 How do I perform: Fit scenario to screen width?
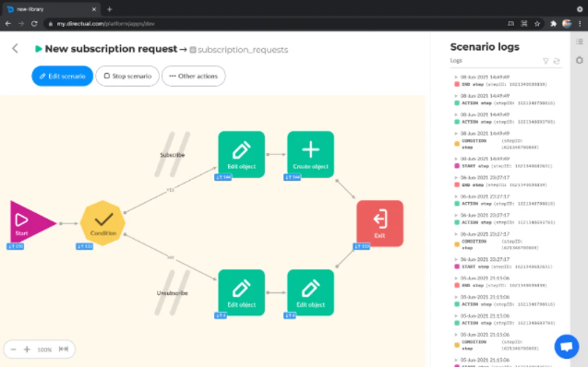point(64,350)
